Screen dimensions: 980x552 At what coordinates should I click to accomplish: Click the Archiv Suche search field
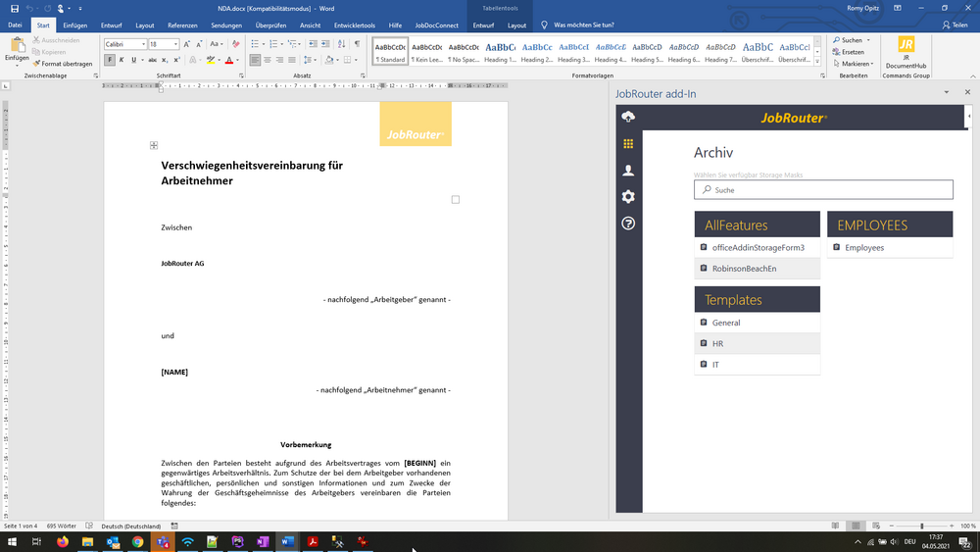[x=823, y=190]
